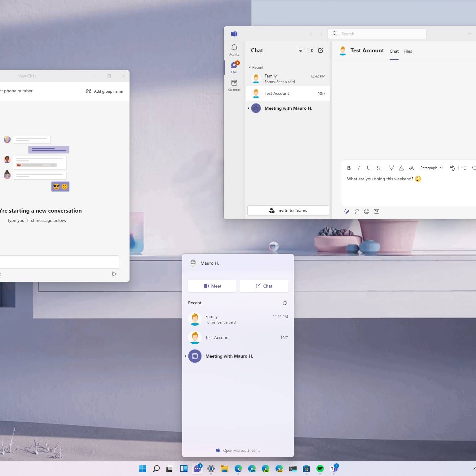The height and width of the screenshot is (476, 476).
Task: Open Activity feed in Teams sidebar
Action: click(x=234, y=50)
